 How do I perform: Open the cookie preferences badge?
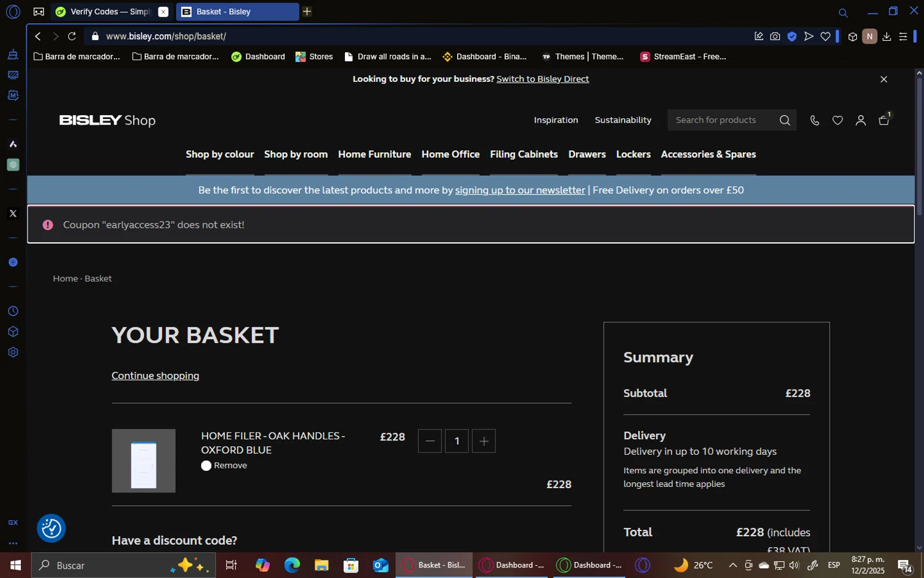point(51,528)
